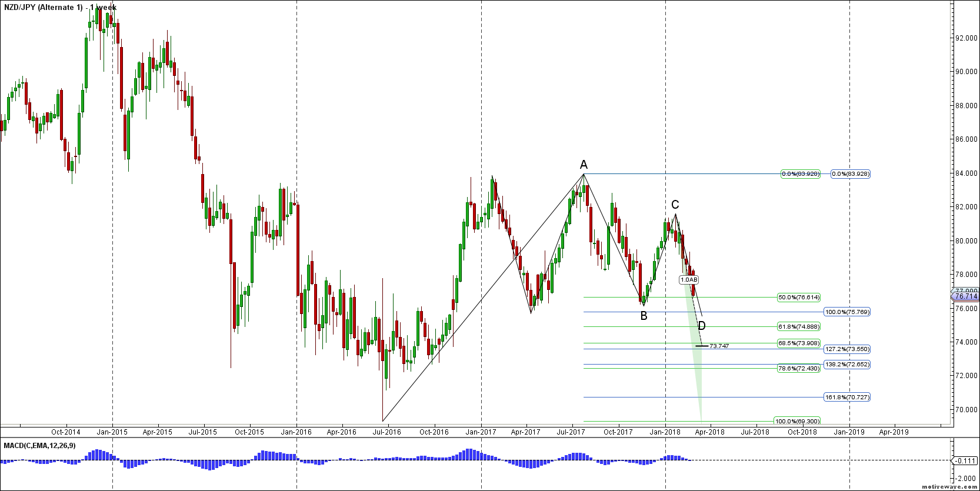Click 88.000 on the price axis

[x=968, y=106]
